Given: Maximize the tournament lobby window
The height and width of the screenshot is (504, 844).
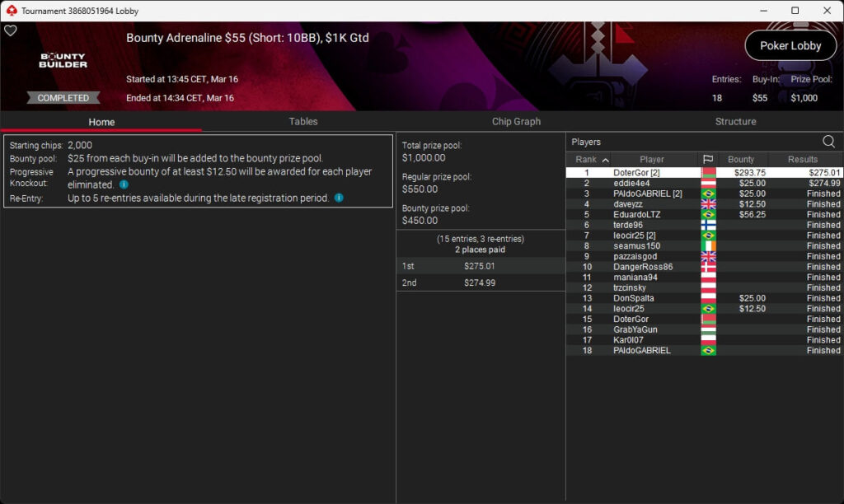Looking at the screenshot, I should tap(795, 11).
